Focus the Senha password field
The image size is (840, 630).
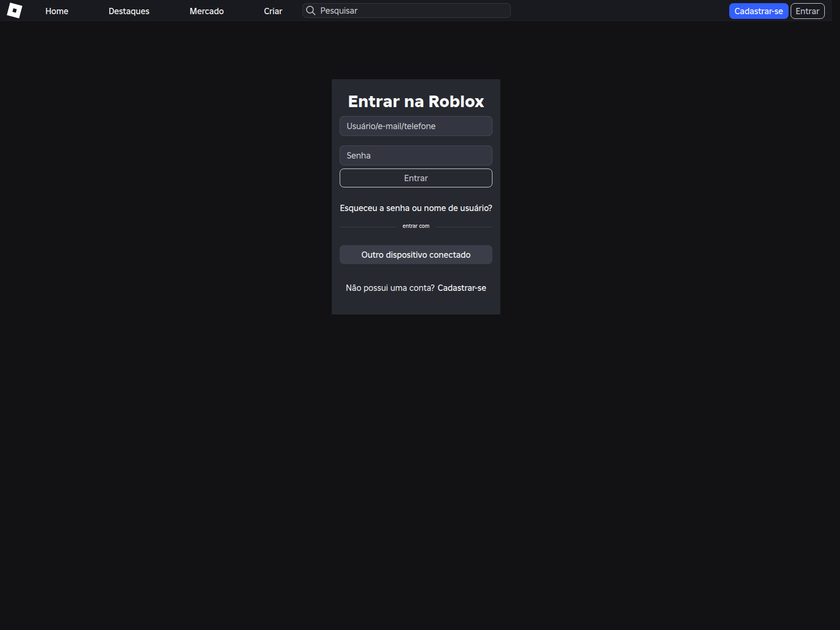click(x=416, y=155)
